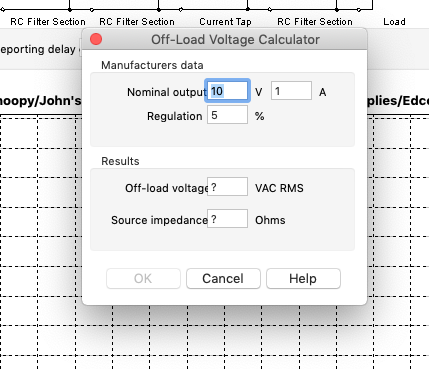Click the RC Filter Section beside Load
The width and height of the screenshot is (429, 369).
[315, 22]
